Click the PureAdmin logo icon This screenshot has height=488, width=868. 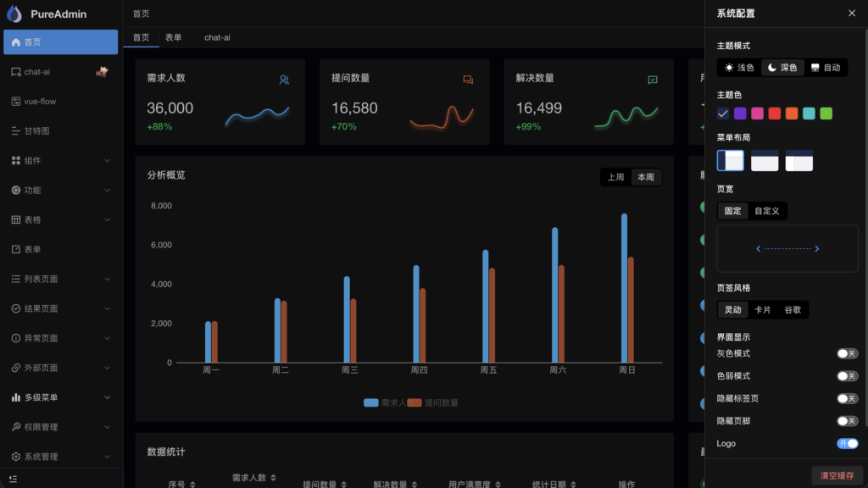coord(14,14)
